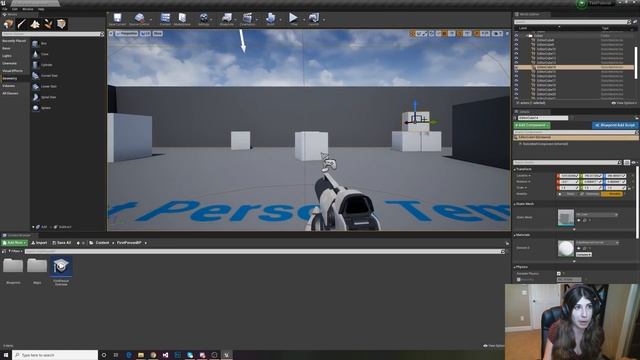Open the viewport Show dropdown
Image resolution: width=640 pixels, height=360 pixels.
click(x=158, y=33)
